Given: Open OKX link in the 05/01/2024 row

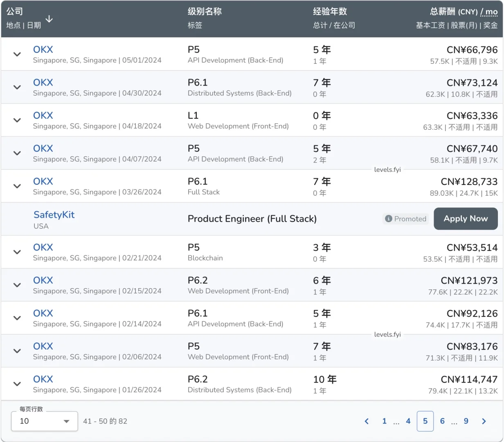Looking at the screenshot, I should pos(43,50).
